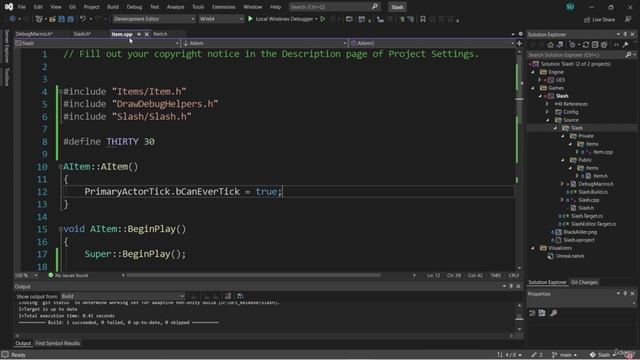Toggle auto-hide pin on Properties panel
This screenshot has width=640, height=360.
click(625, 294)
